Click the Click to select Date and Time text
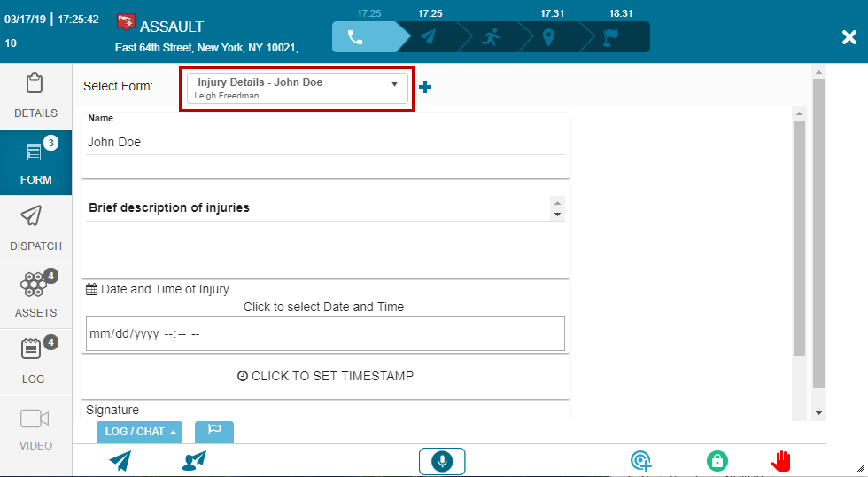Image resolution: width=868 pixels, height=477 pixels. (x=324, y=307)
